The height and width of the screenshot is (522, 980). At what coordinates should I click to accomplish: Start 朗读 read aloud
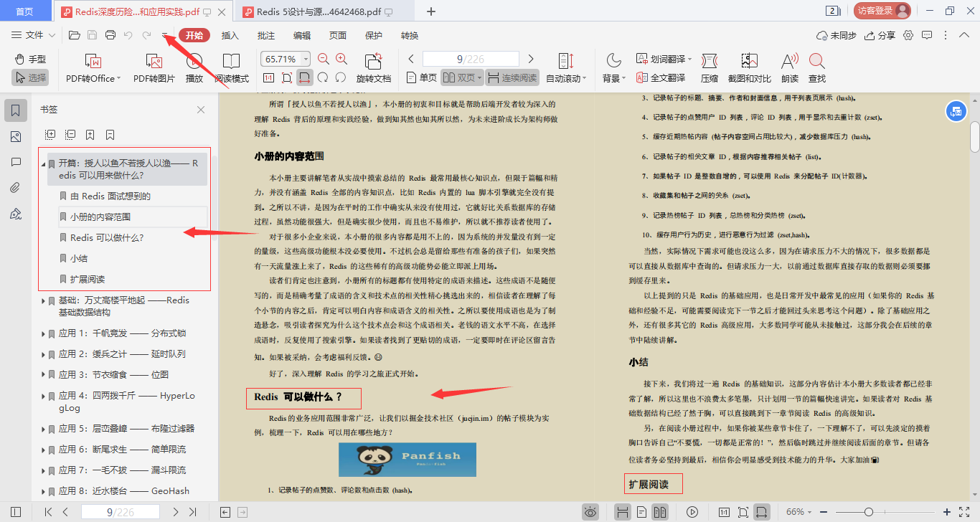click(x=790, y=69)
